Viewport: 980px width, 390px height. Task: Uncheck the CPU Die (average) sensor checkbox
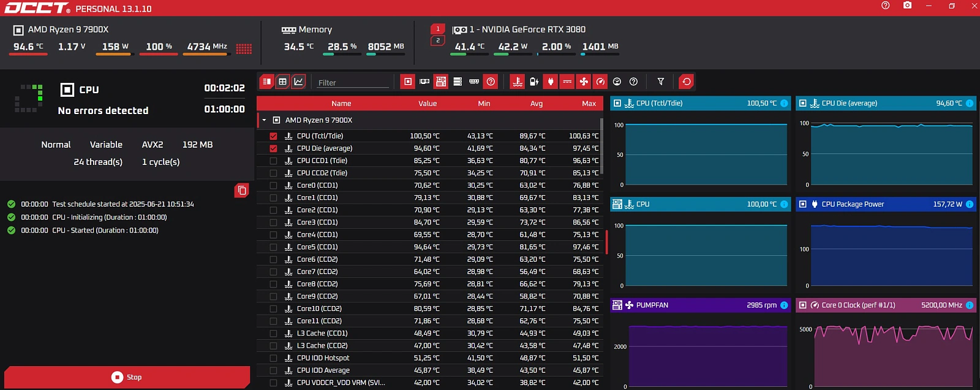coord(273,148)
